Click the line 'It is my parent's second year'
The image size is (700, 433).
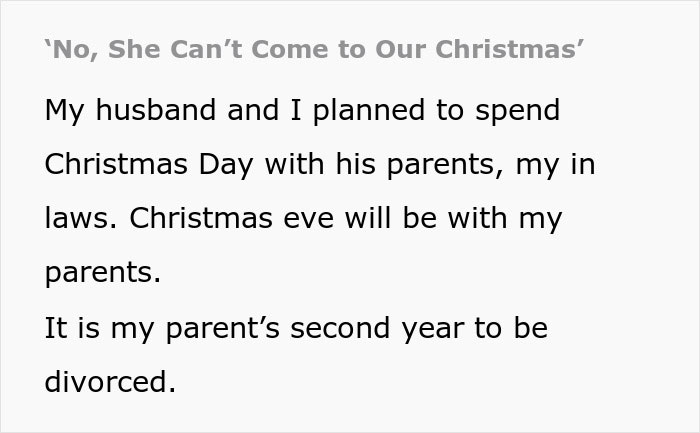point(296,327)
